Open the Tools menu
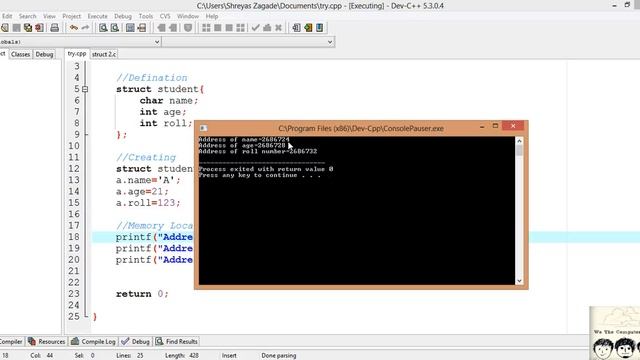640x360 pixels. (146, 16)
